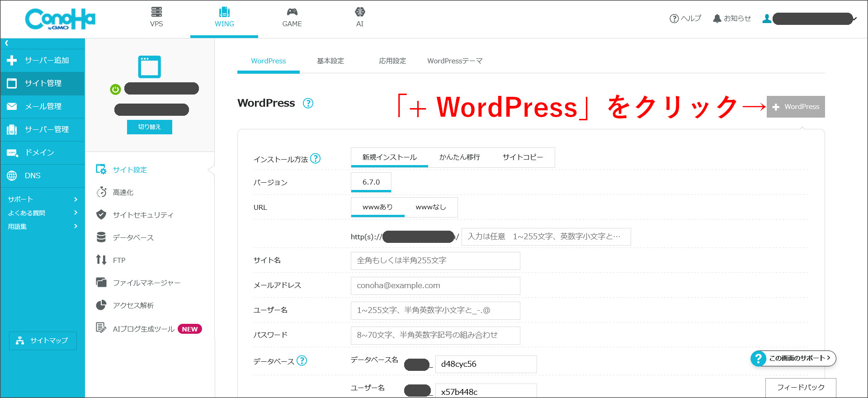
Task: Select the wwwなし URL option
Action: click(x=430, y=207)
